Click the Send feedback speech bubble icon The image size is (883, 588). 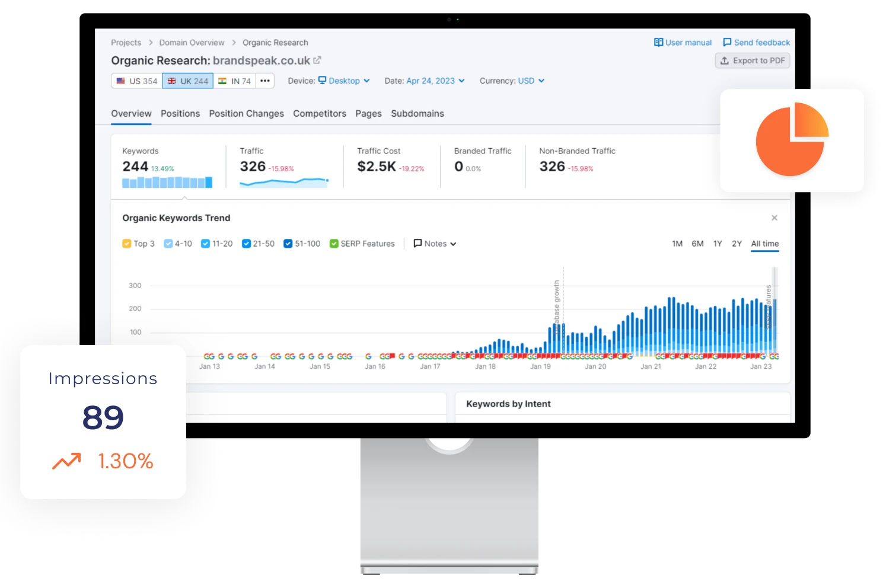(x=727, y=43)
